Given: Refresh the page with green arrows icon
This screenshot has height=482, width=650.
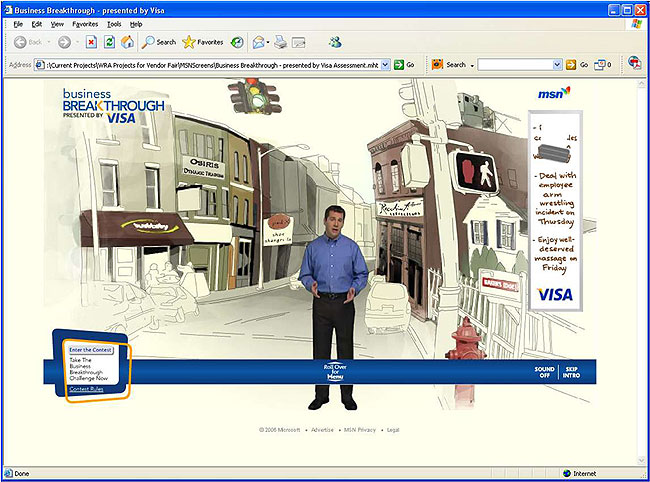Looking at the screenshot, I should [x=109, y=42].
